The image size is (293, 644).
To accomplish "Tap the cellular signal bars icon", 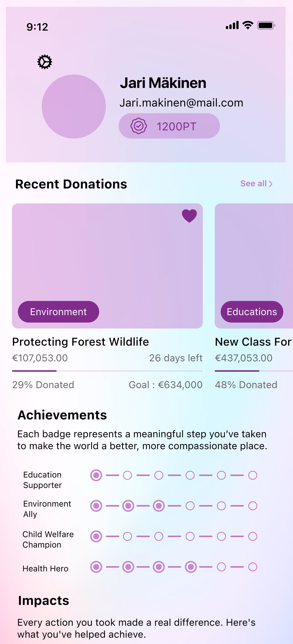I will (232, 26).
